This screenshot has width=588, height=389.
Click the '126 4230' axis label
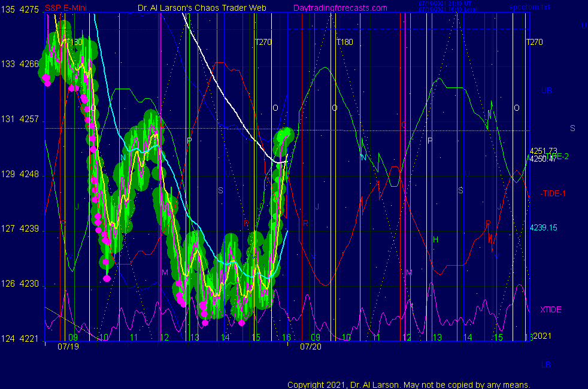[20, 284]
